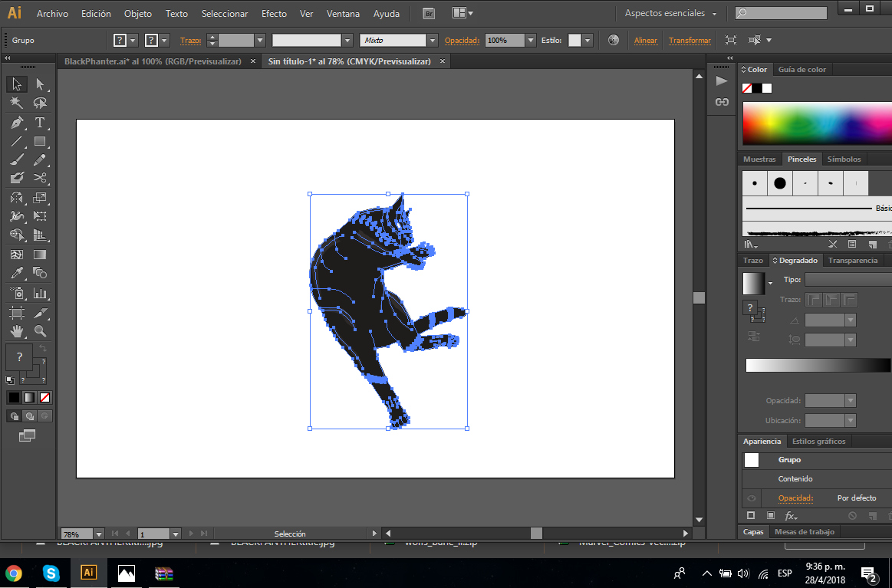
Task: Switch to the BlackPhanter.ai document tab
Action: point(153,61)
